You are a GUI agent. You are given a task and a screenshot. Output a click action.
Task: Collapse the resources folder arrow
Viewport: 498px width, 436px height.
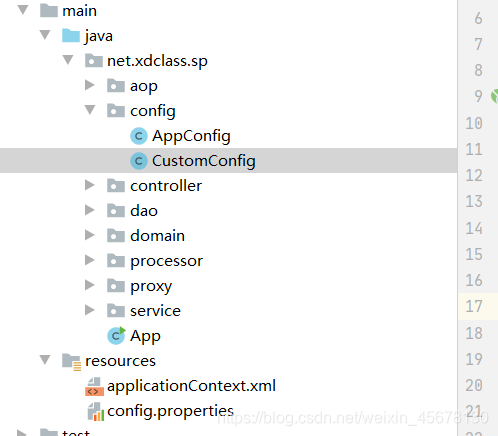45,360
